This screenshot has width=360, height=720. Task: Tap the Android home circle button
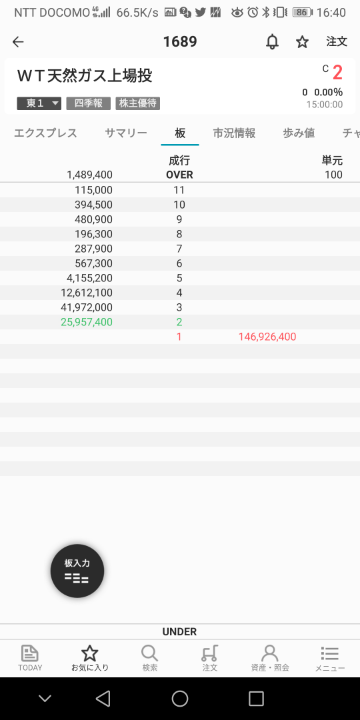[180, 698]
